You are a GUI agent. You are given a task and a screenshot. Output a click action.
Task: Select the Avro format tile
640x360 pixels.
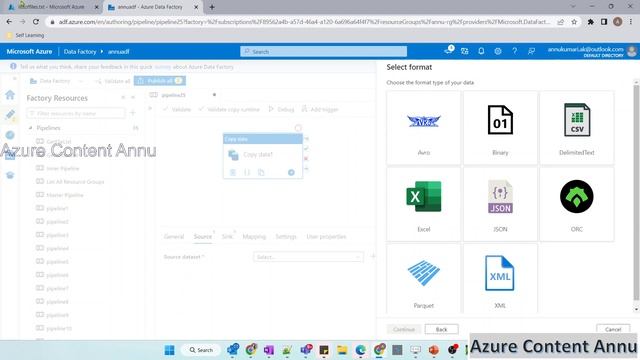(423, 128)
